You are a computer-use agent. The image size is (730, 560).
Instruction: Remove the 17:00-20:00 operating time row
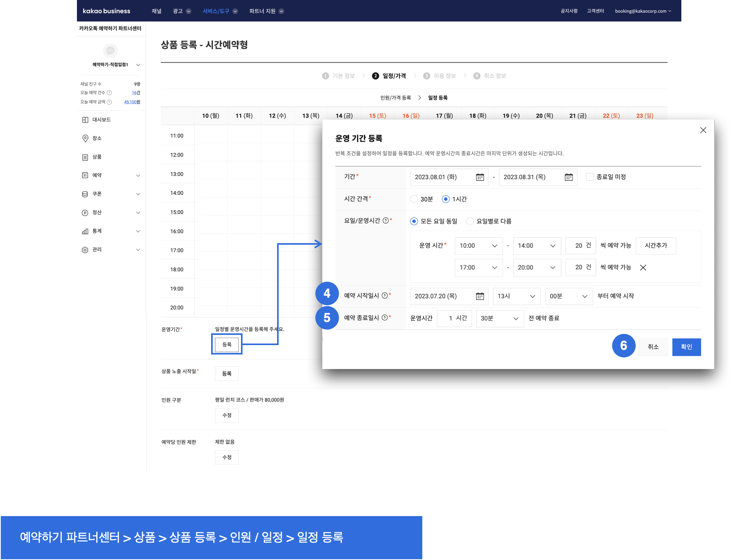(x=643, y=268)
